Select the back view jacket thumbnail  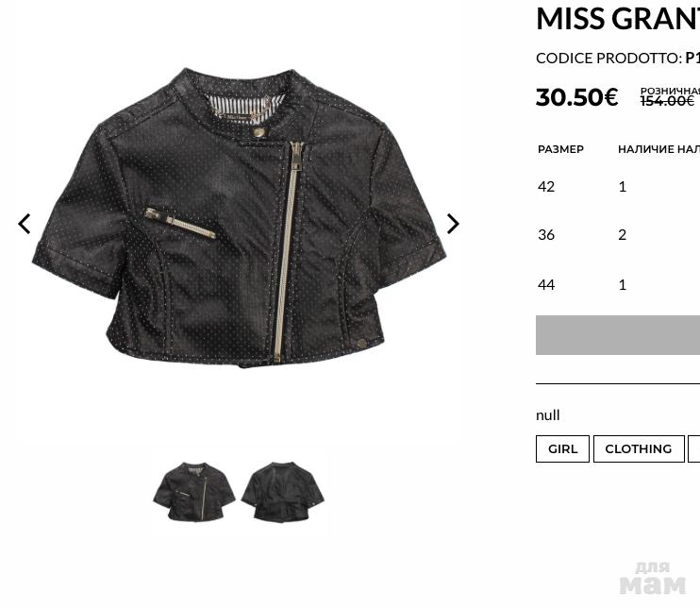pos(283,491)
